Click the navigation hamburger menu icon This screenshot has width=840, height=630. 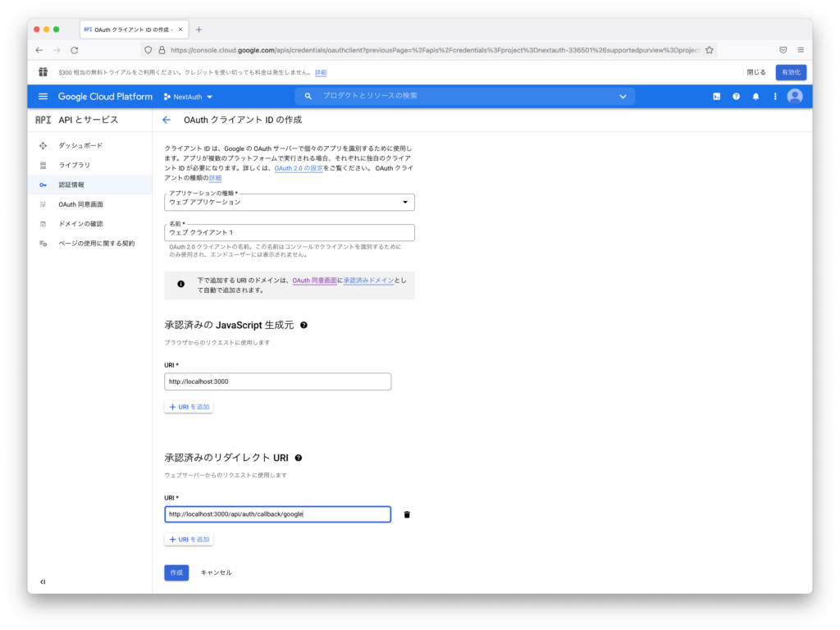[x=43, y=96]
